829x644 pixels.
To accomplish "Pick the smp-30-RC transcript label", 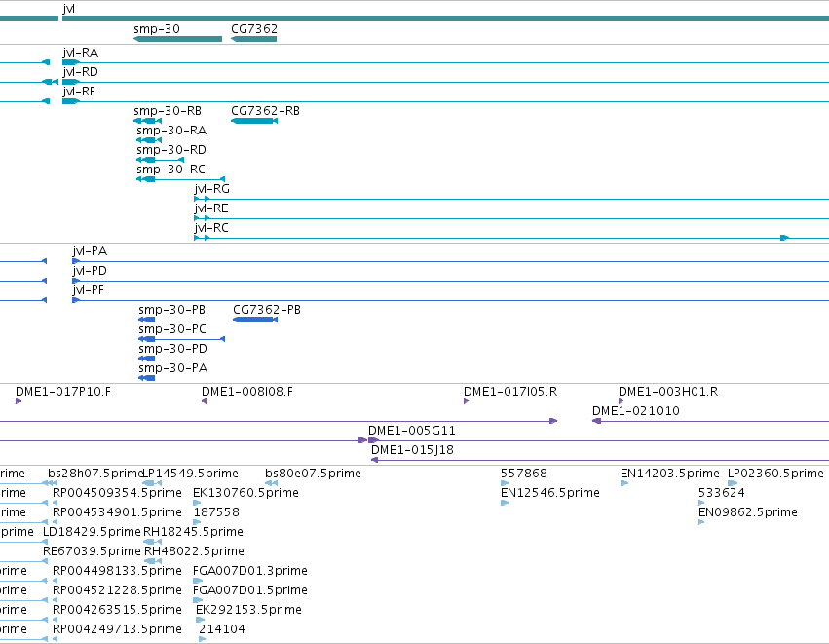I will pyautogui.click(x=170, y=170).
